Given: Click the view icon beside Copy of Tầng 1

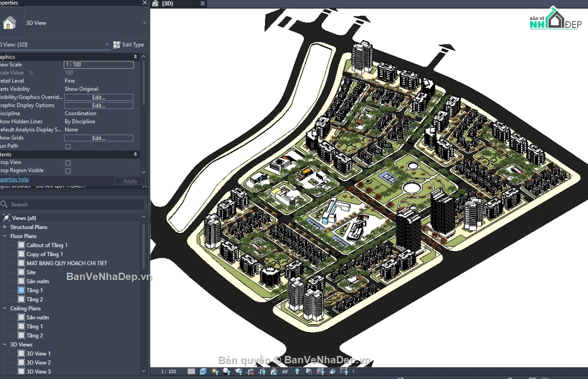Looking at the screenshot, I should click(x=21, y=254).
